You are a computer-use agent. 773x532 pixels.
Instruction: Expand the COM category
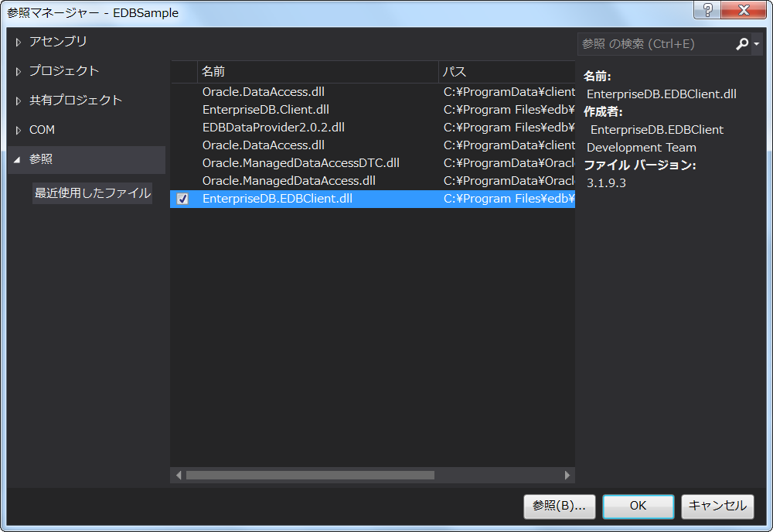(x=19, y=130)
